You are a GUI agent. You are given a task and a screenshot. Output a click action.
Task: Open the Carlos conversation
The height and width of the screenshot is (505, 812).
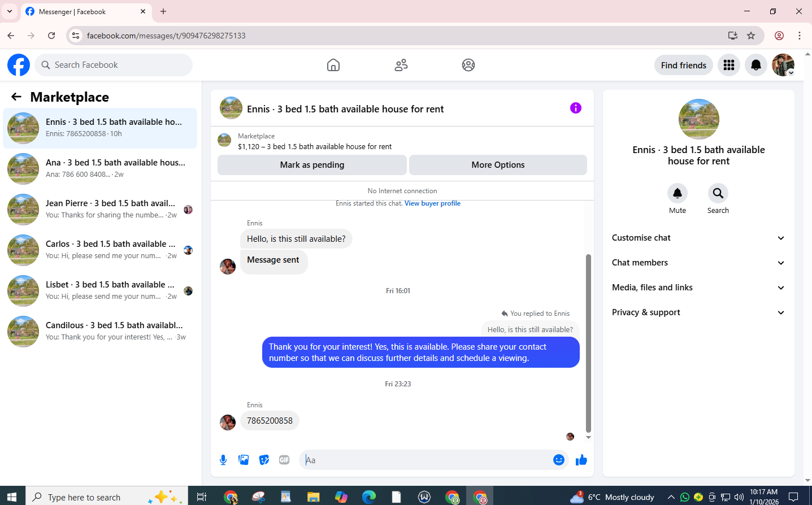coord(100,250)
